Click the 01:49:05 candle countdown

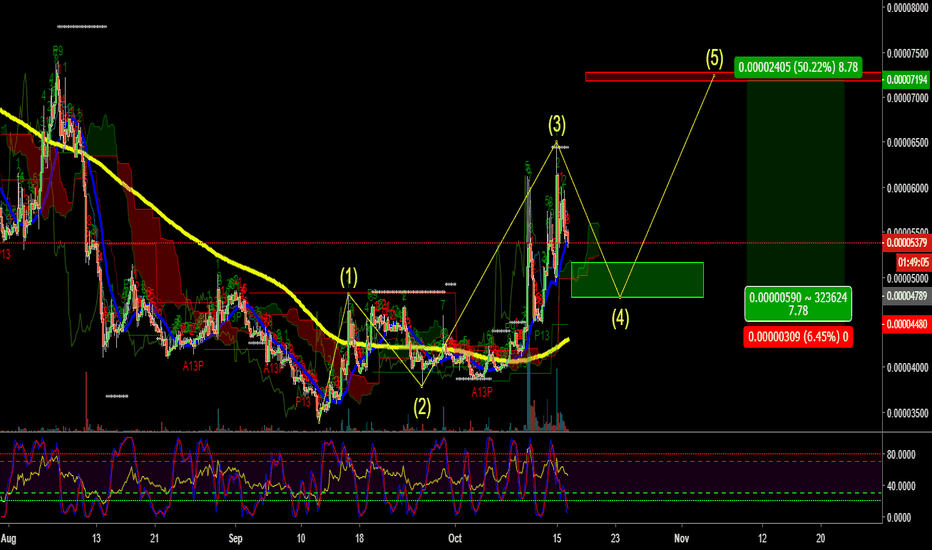pyautogui.click(x=914, y=262)
